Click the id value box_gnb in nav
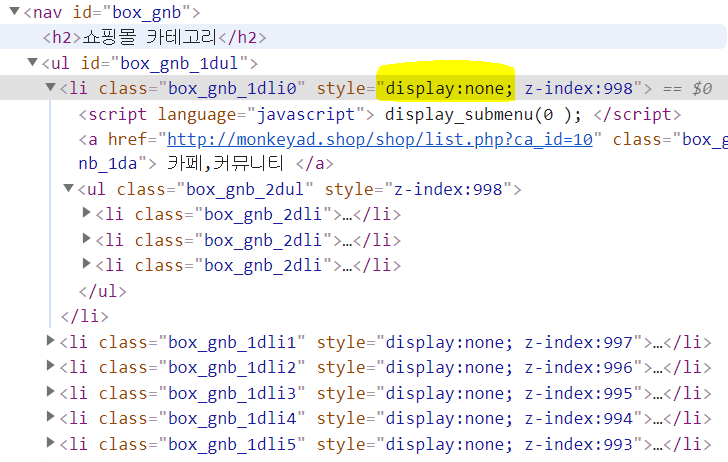 point(147,13)
